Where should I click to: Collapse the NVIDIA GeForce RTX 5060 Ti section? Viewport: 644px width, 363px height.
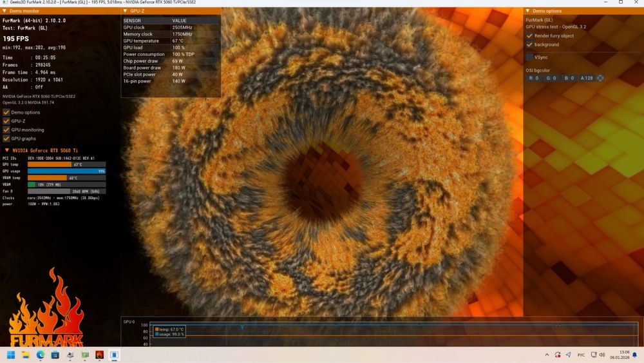point(7,150)
